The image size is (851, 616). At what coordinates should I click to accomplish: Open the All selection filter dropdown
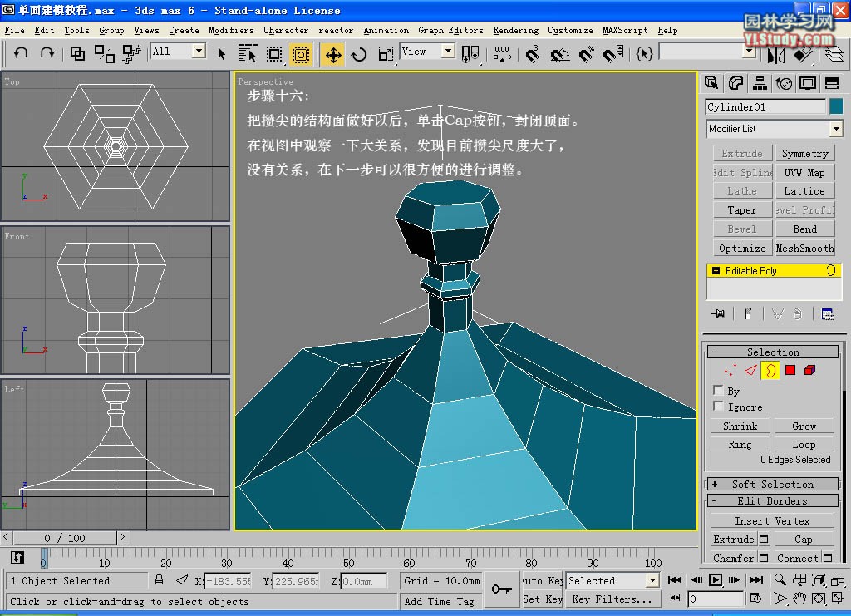(x=199, y=52)
